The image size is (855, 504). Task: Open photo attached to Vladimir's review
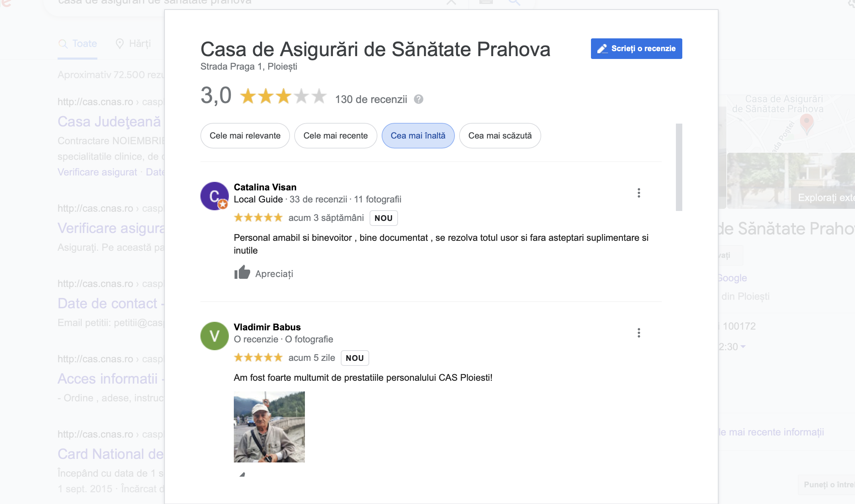[269, 427]
